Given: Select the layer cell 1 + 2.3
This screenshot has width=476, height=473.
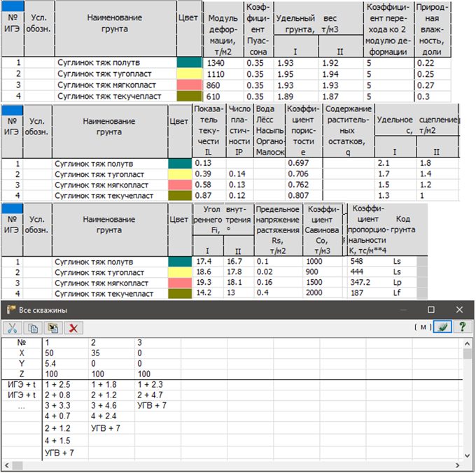Looking at the screenshot, I should pyautogui.click(x=158, y=385).
